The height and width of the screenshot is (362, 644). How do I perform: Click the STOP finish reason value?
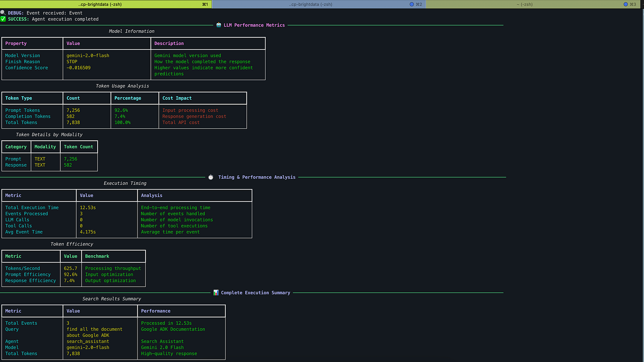coord(72,61)
